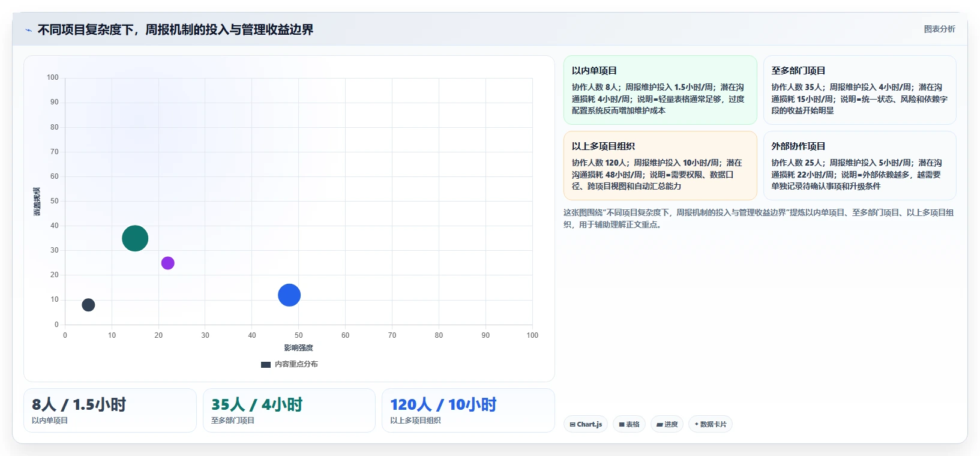Click the blue bubble on the chart

point(289,295)
